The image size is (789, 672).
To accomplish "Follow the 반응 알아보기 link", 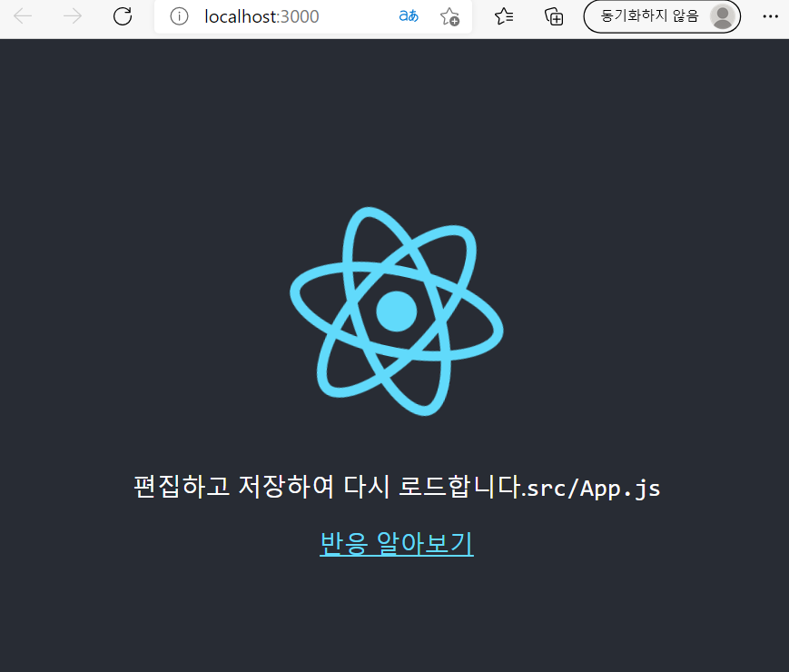I will tap(397, 544).
